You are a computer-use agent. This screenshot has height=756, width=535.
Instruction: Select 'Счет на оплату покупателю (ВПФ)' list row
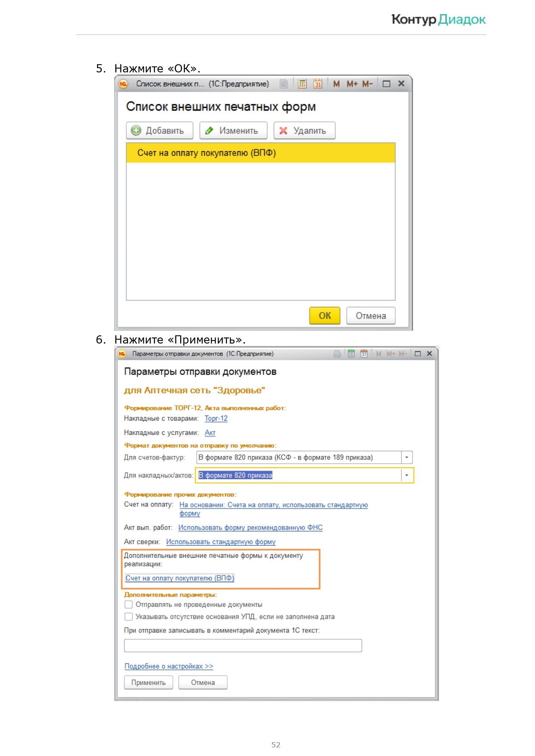click(260, 153)
